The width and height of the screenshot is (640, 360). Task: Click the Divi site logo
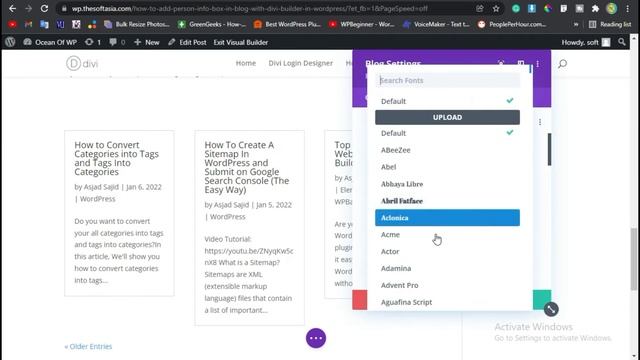pos(82,63)
